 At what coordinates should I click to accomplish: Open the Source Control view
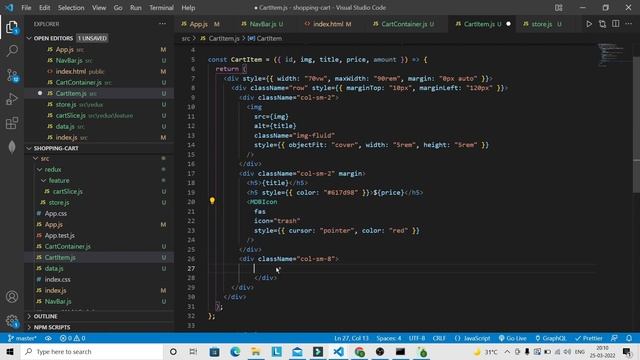point(12,75)
